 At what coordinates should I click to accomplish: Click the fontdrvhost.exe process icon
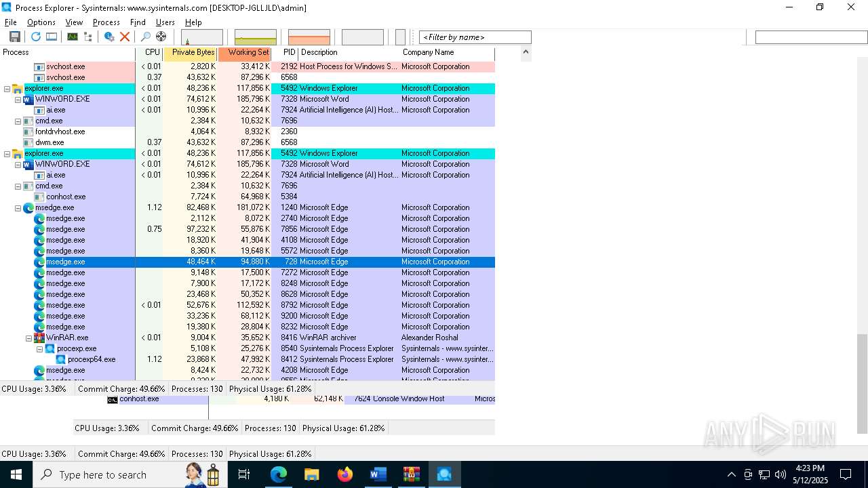(x=28, y=131)
